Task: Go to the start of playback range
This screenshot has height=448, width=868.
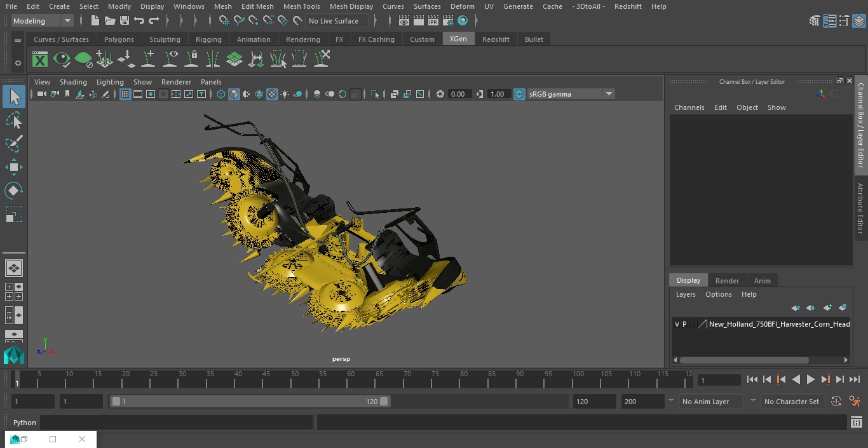Action: (752, 379)
